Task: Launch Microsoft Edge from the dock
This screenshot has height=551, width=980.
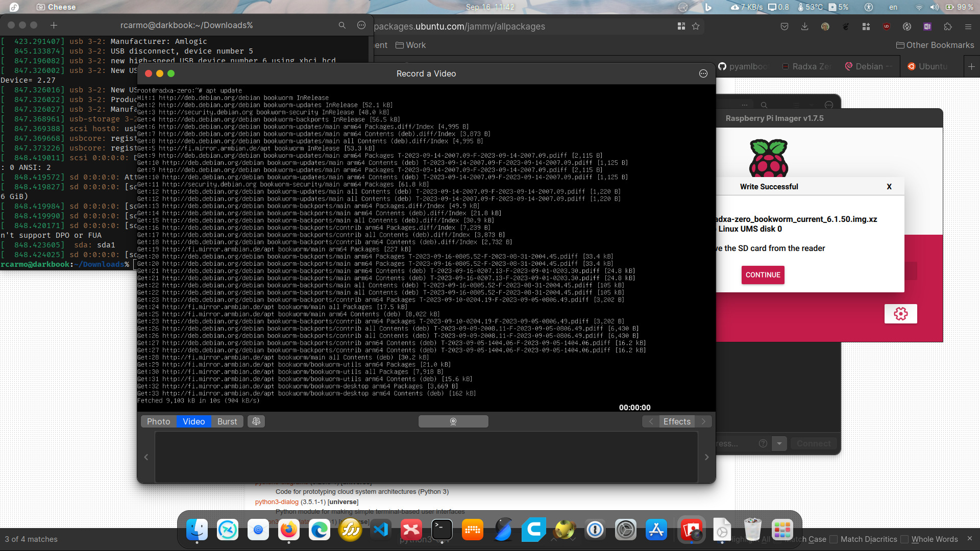Action: pyautogui.click(x=320, y=530)
